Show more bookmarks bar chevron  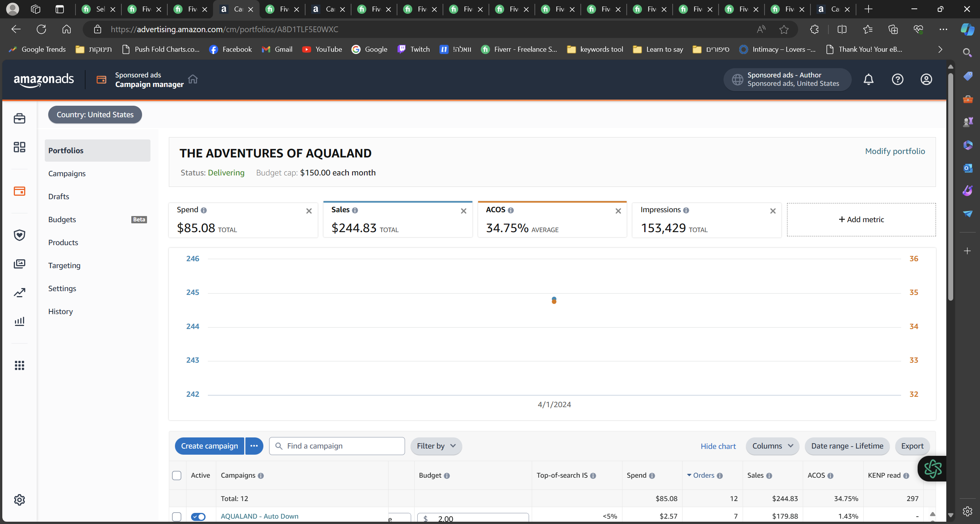click(940, 49)
